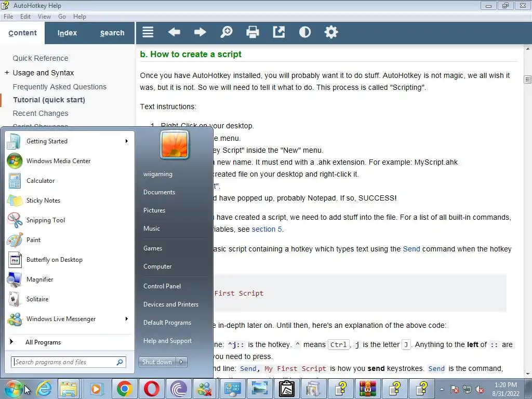This screenshot has width=532, height=399.
Task: Expand Windows Live Messenger submenu arrow
Action: [x=127, y=319]
